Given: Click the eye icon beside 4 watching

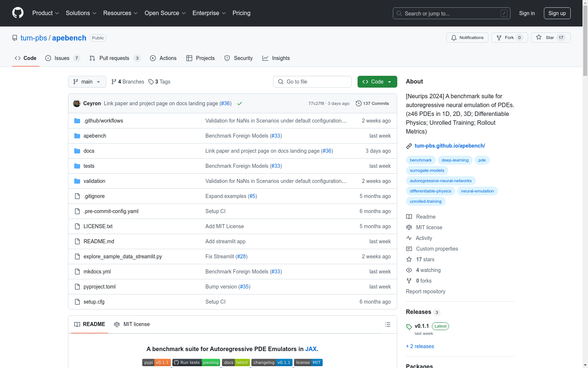Looking at the screenshot, I should 409,270.
